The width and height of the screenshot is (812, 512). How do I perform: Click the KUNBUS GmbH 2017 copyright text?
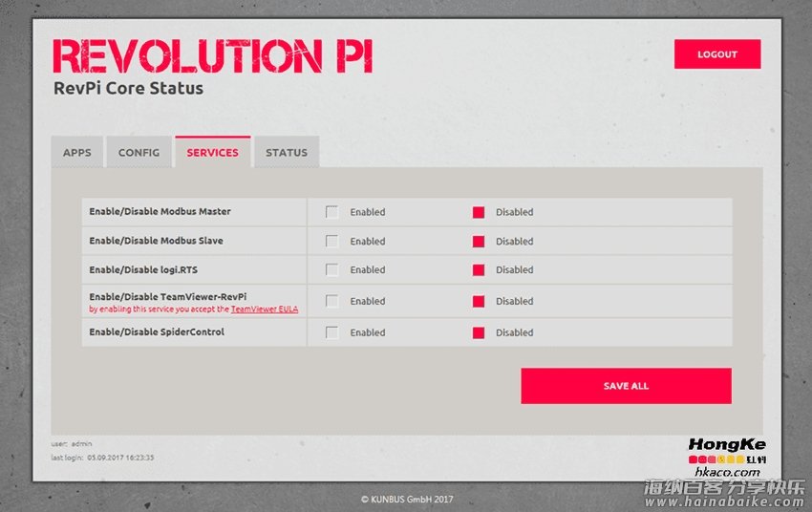[x=407, y=499]
